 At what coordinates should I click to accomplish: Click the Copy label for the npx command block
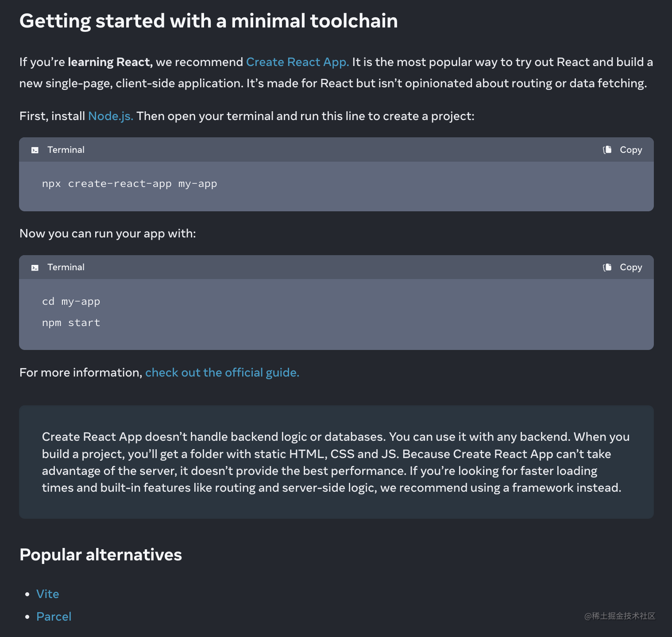(x=631, y=150)
